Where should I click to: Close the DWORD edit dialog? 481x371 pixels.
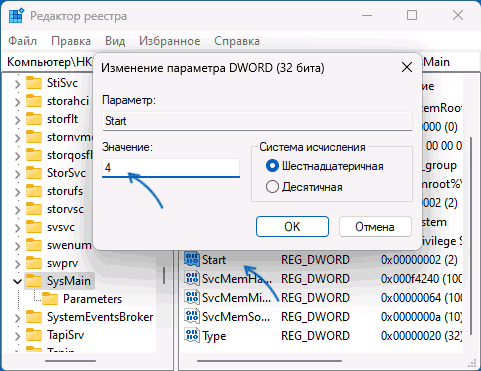point(407,68)
